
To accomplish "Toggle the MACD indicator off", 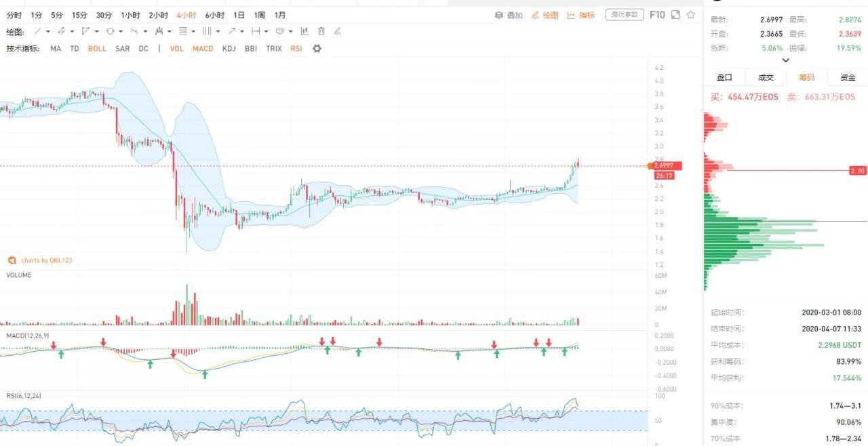I will (x=203, y=49).
